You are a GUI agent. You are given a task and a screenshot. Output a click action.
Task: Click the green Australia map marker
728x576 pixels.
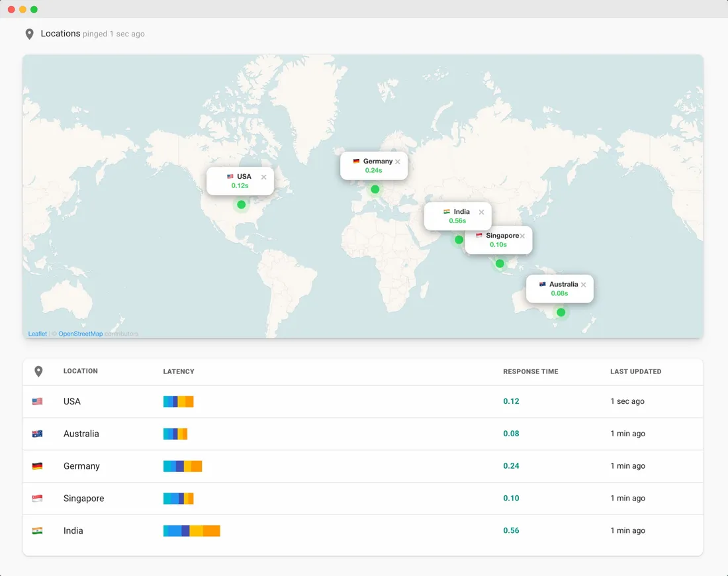coord(561,312)
